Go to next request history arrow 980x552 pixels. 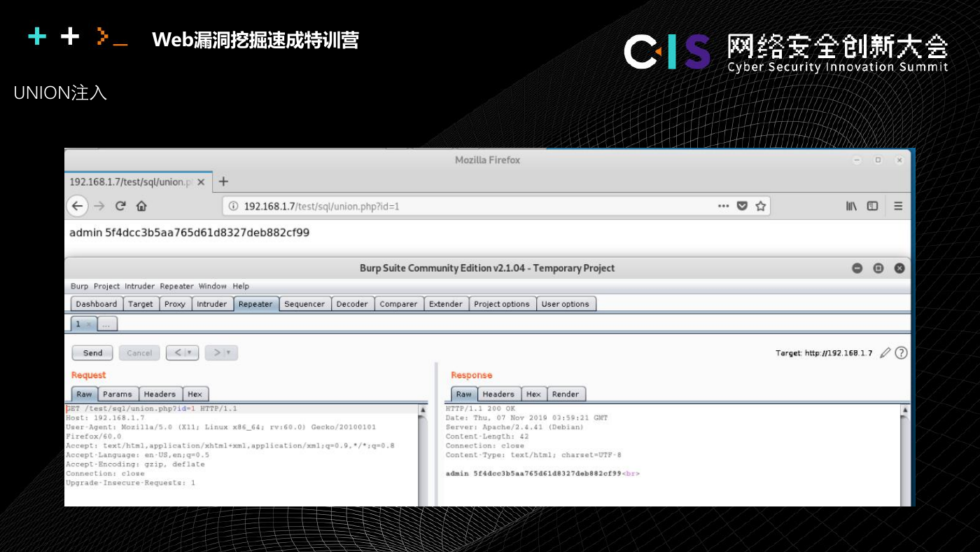[221, 353]
